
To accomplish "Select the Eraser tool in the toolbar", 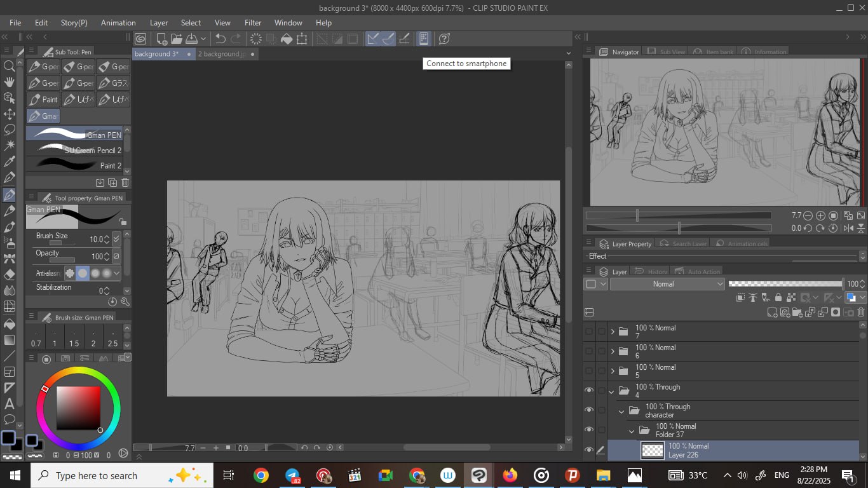I will click(x=10, y=275).
